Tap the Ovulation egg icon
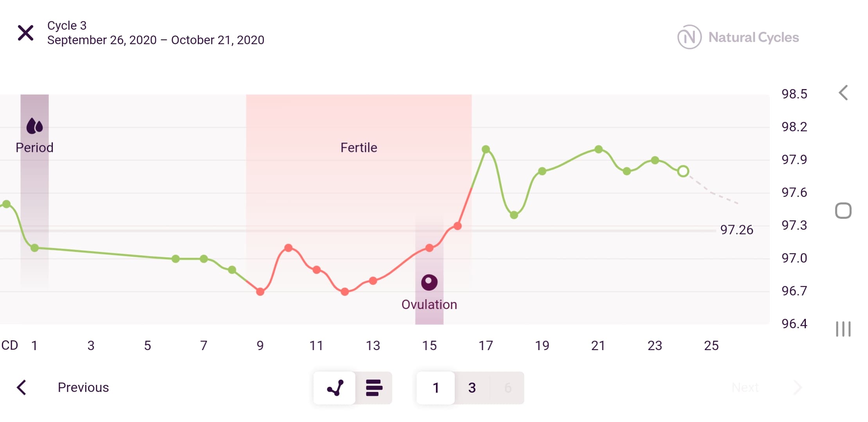 [x=429, y=282]
